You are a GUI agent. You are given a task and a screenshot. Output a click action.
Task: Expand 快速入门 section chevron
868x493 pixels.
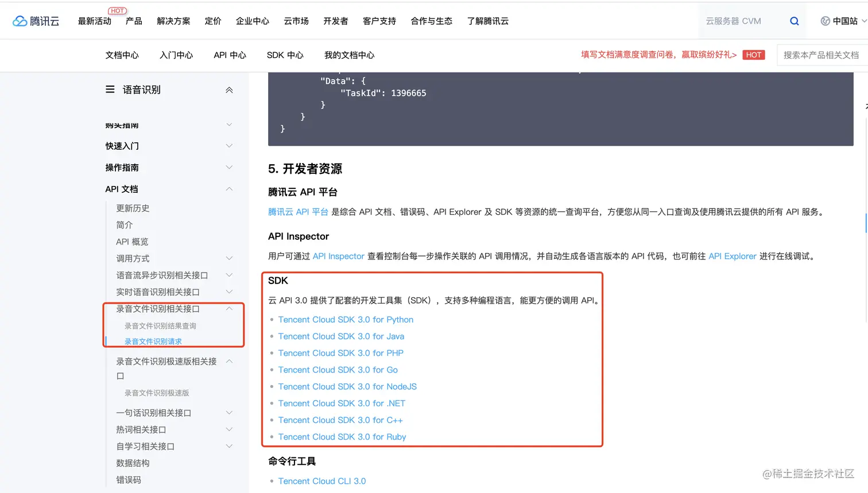229,146
